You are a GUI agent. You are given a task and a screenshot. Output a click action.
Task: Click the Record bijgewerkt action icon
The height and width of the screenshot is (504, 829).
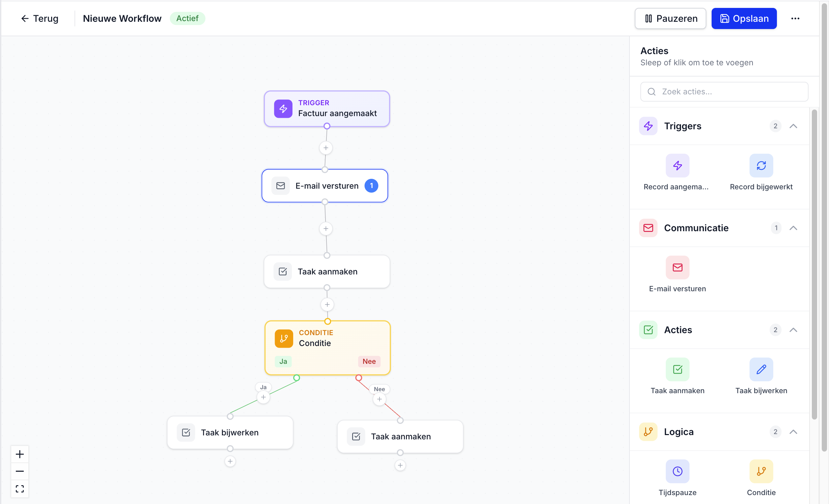[x=761, y=166]
